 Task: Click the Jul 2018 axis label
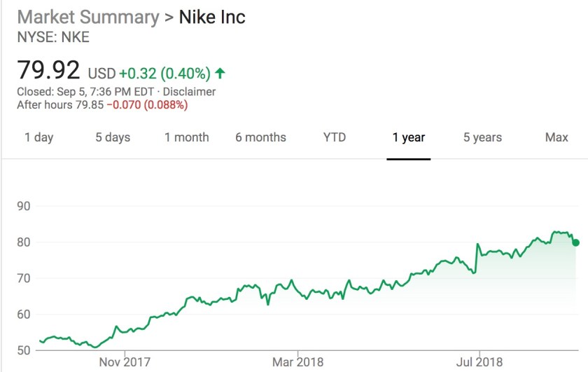pyautogui.click(x=480, y=362)
